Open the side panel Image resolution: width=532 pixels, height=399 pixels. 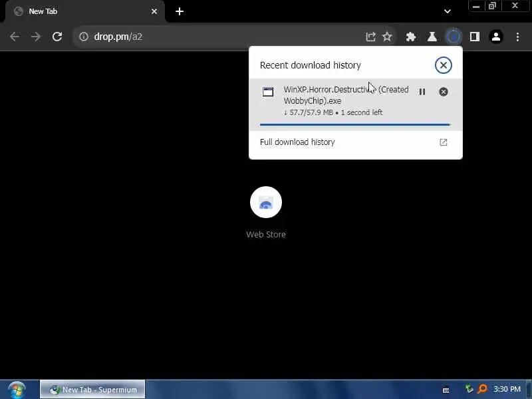pyautogui.click(x=475, y=37)
